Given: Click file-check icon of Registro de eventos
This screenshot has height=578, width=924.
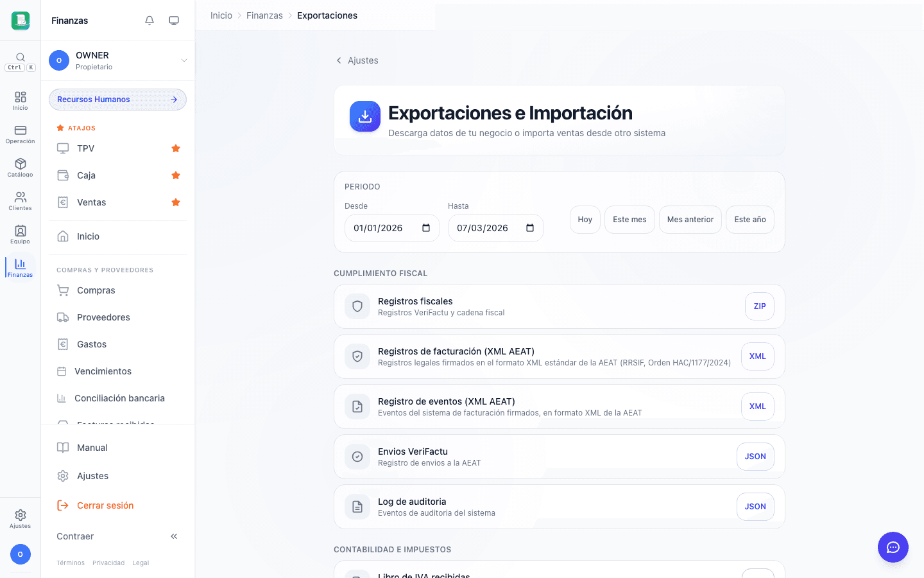Looking at the screenshot, I should [357, 407].
